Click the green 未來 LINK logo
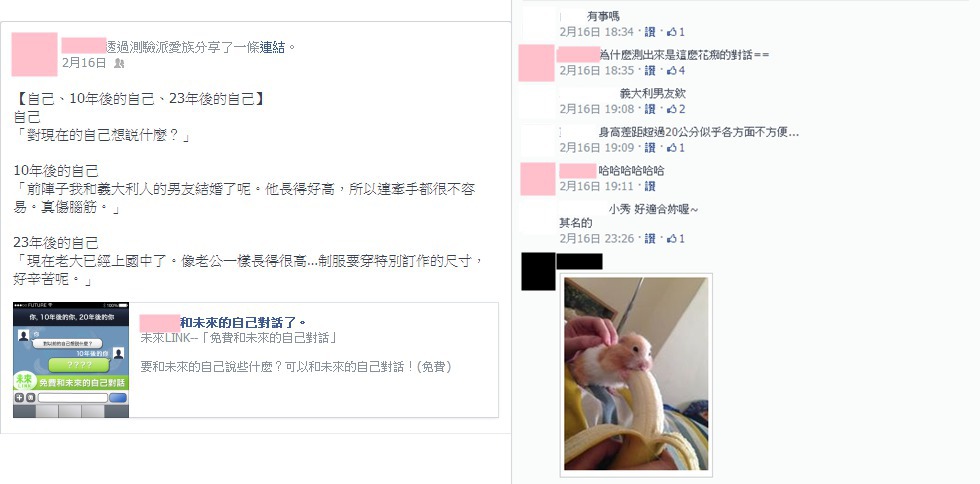The height and width of the screenshot is (484, 980). pyautogui.click(x=24, y=380)
